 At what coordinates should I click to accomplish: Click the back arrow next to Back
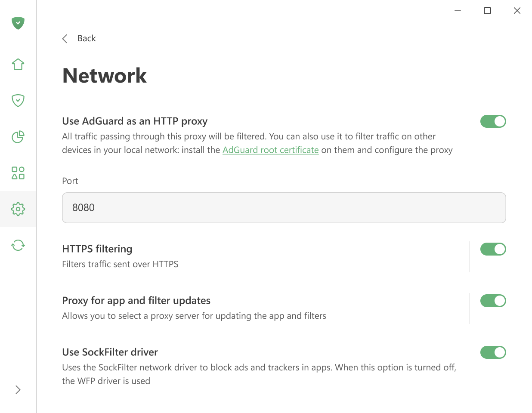[65, 38]
